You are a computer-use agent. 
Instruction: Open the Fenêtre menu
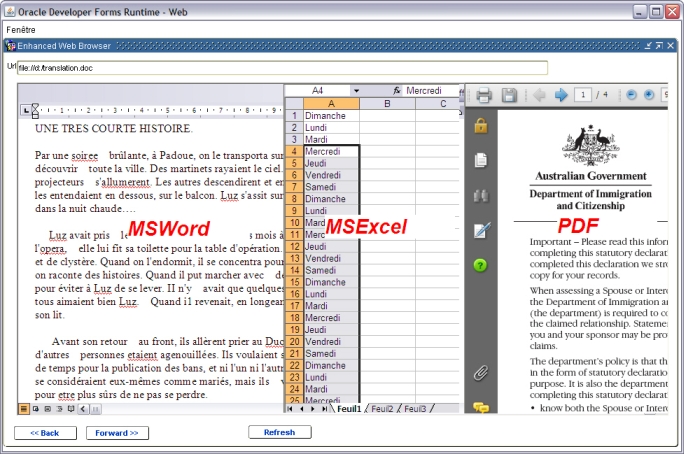pyautogui.click(x=21, y=30)
